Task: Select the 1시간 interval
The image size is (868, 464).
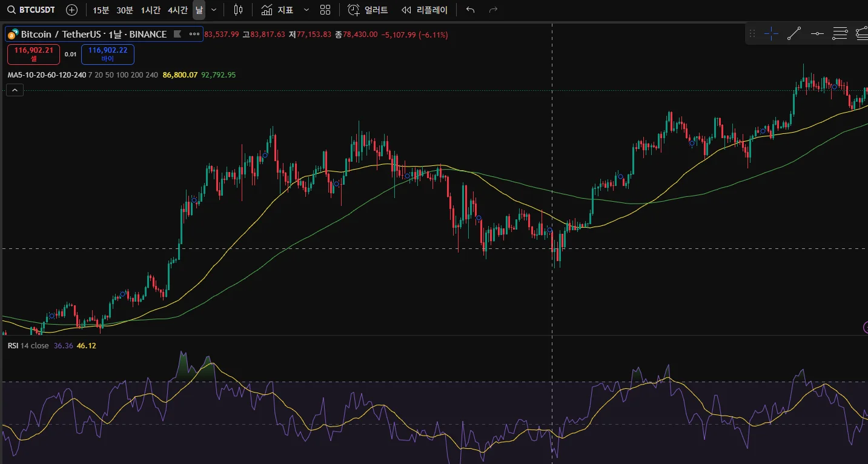Action: 150,10
